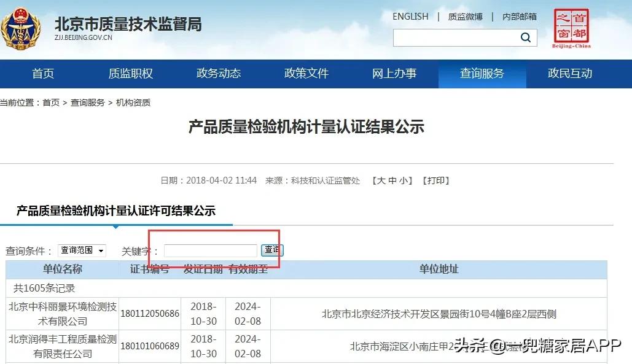Switch to the 首页 navigation tab
The height and width of the screenshot is (364, 632).
[42, 74]
